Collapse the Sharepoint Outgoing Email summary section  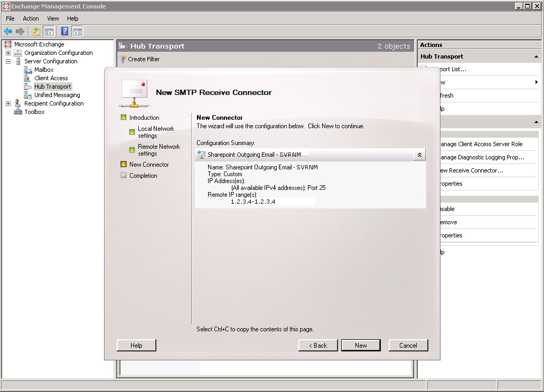pos(419,155)
